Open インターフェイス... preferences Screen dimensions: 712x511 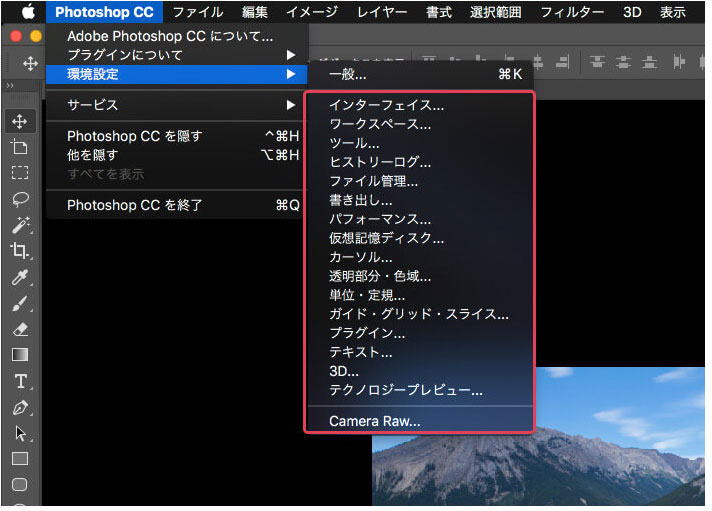pyautogui.click(x=420, y=105)
